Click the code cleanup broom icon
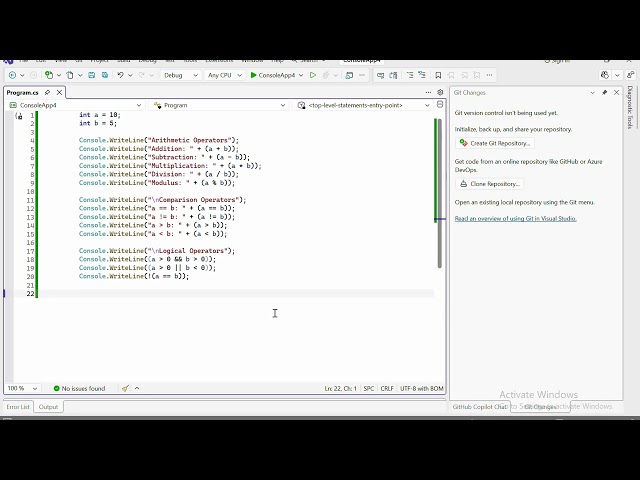The image size is (640, 480). [125, 389]
